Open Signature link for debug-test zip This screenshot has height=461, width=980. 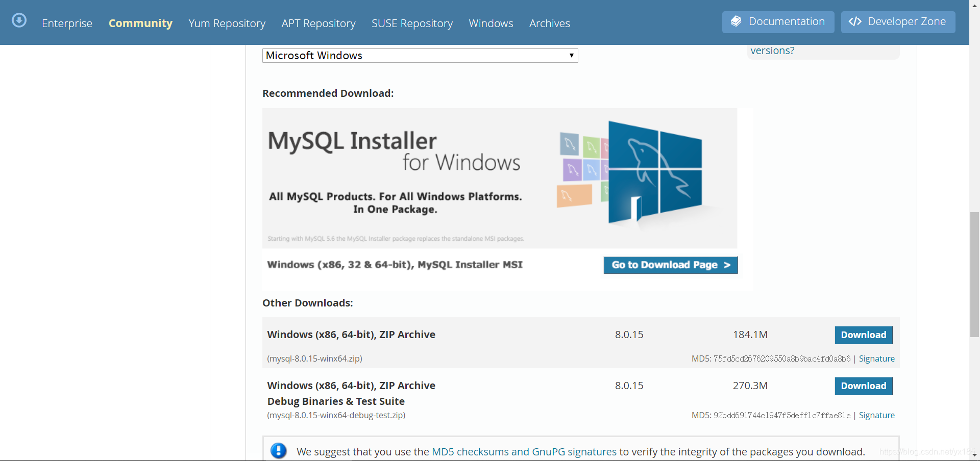(876, 415)
